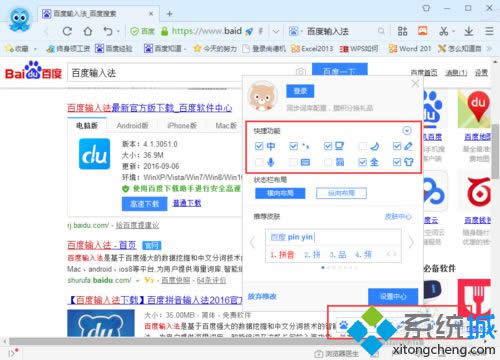Click the rocket speed-up icon in address bar

[x=249, y=32]
